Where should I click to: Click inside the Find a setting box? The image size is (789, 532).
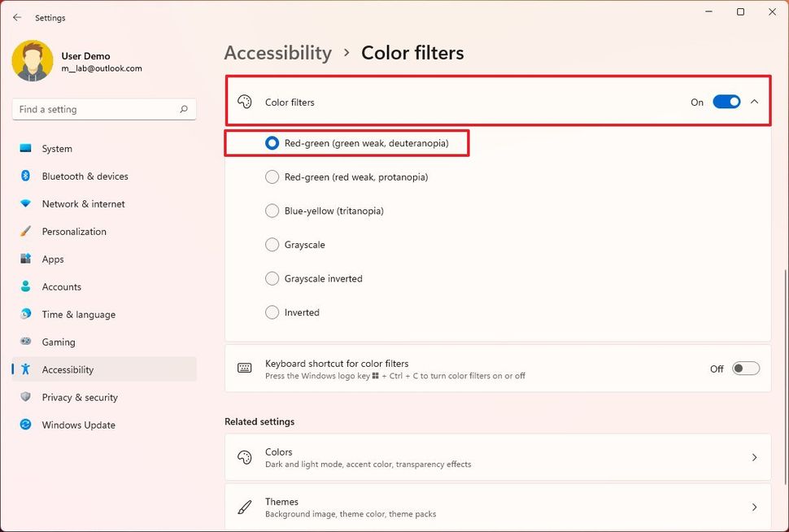[98, 109]
